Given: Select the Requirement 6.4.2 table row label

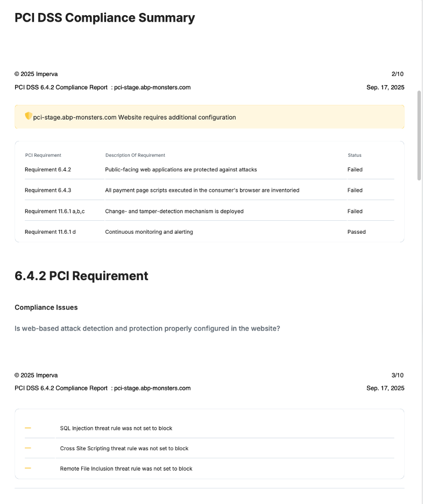Looking at the screenshot, I should [48, 170].
